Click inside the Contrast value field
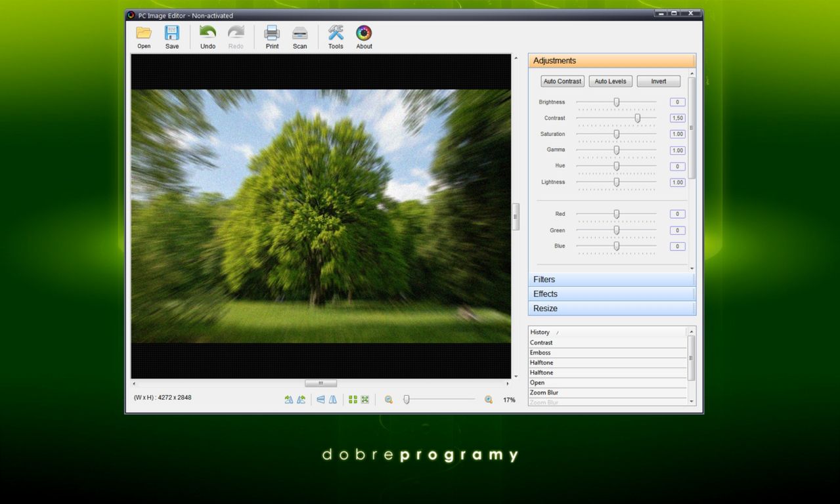Screen dimensions: 840x504 [x=676, y=117]
